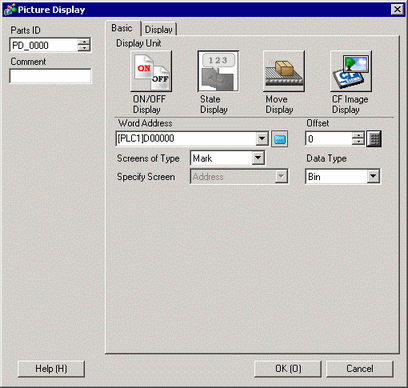Close the Picture Display dialog
Viewport: 408px width, 388px height.
[397, 9]
